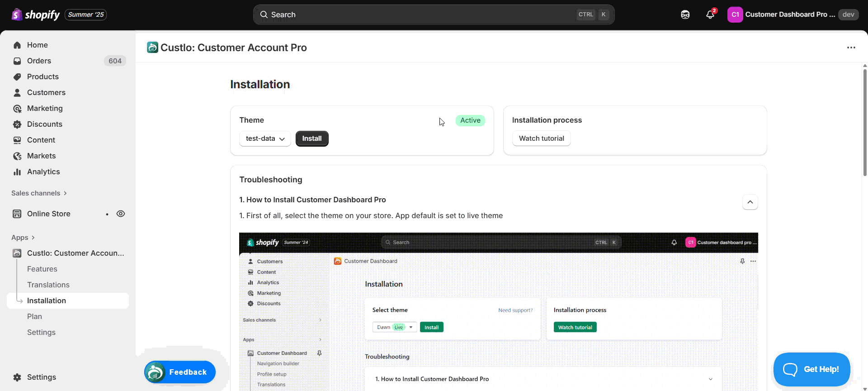The image size is (868, 391).
Task: Click the Shopify logo
Action: (35, 14)
